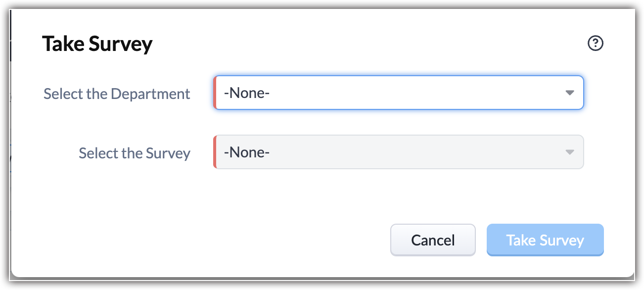The width and height of the screenshot is (644, 290).
Task: Click red required marker on Survey field
Action: tap(215, 152)
